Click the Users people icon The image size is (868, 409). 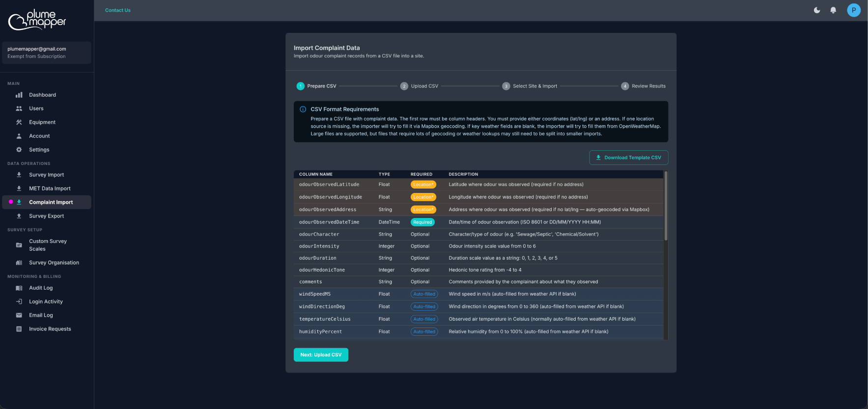pos(19,109)
